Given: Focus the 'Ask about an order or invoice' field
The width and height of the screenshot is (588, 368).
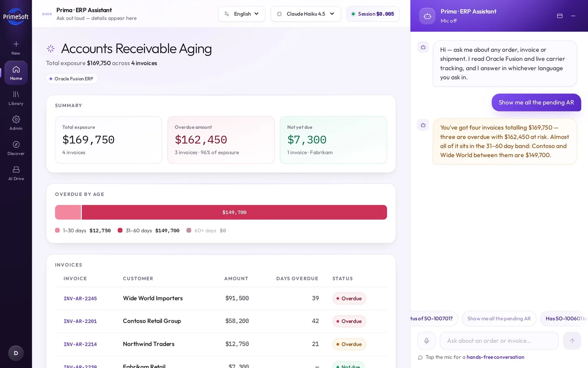Looking at the screenshot, I should coord(499,341).
